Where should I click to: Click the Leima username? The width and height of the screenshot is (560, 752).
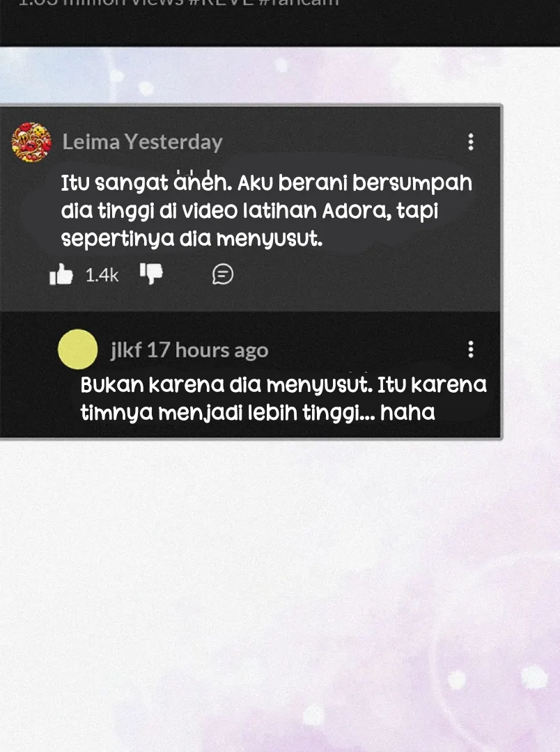click(91, 142)
